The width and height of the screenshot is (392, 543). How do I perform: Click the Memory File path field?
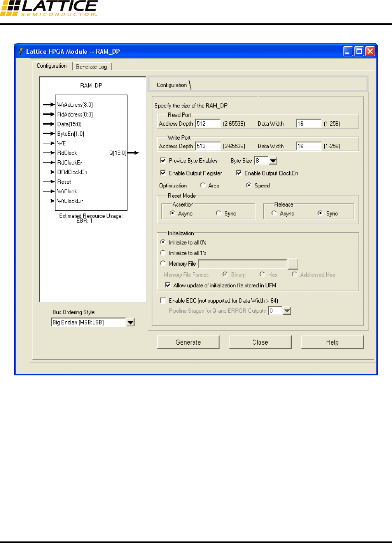243,264
